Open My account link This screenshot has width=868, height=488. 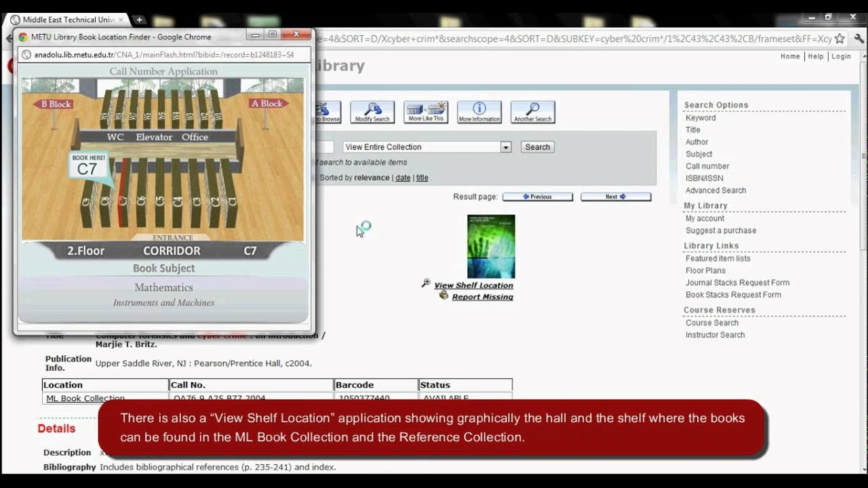(x=705, y=218)
